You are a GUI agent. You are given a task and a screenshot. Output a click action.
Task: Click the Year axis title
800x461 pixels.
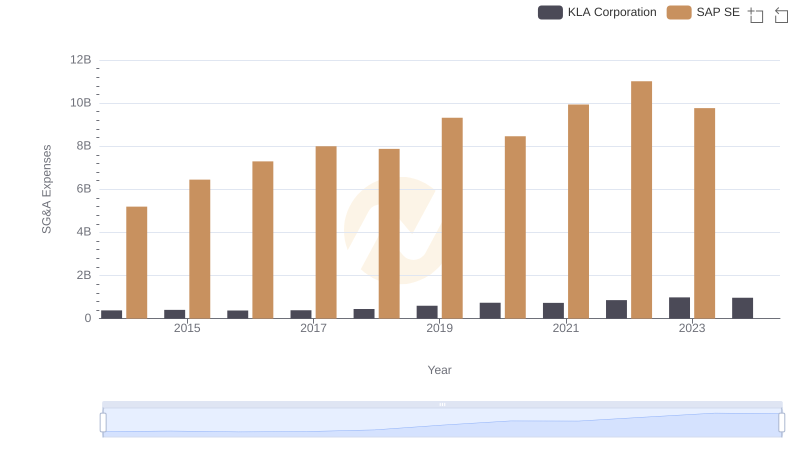point(439,370)
